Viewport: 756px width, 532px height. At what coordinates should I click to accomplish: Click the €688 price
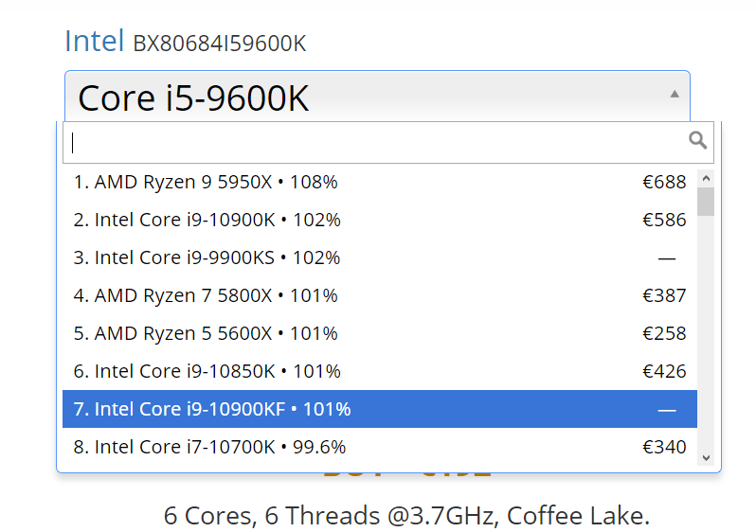pyautogui.click(x=664, y=182)
